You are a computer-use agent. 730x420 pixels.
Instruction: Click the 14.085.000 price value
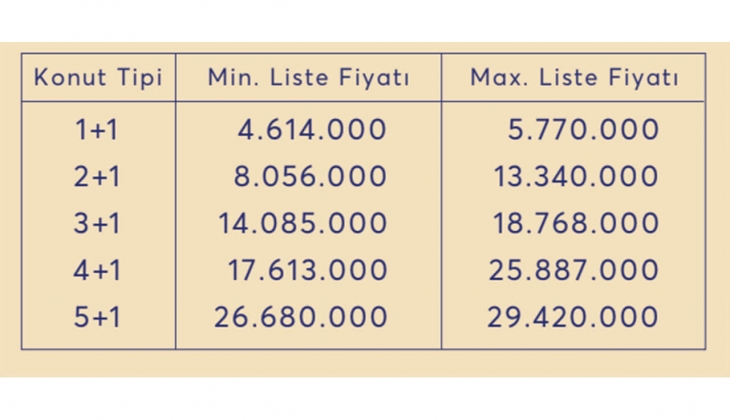pyautogui.click(x=303, y=224)
